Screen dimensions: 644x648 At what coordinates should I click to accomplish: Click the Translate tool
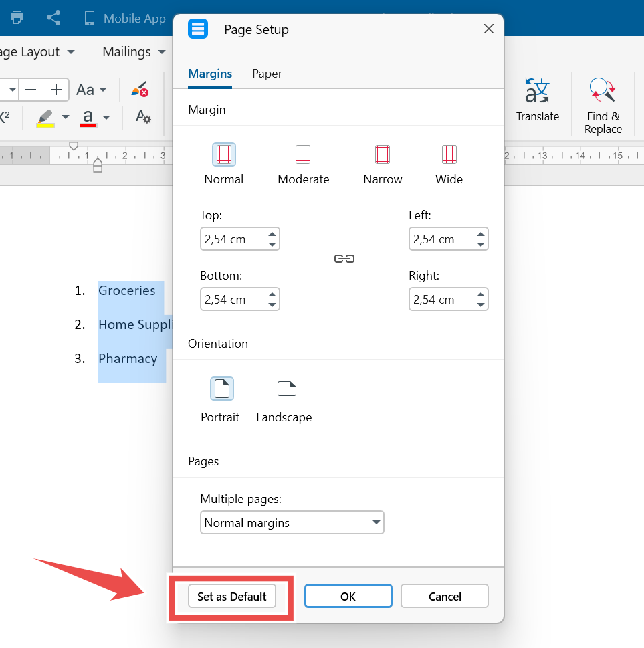pyautogui.click(x=538, y=100)
